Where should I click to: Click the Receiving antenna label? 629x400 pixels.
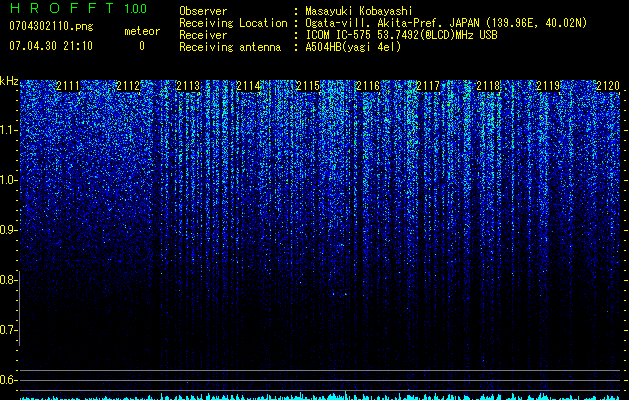click(230, 47)
